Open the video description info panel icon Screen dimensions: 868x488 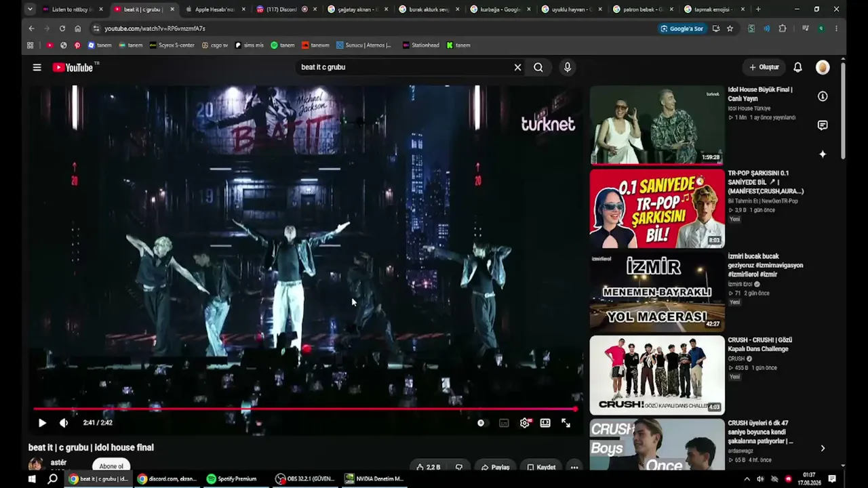[x=823, y=96]
